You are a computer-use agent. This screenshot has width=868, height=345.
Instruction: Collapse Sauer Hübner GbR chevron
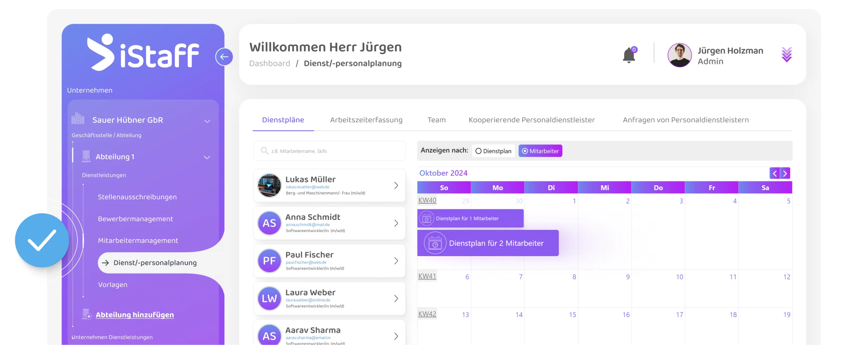(x=207, y=121)
